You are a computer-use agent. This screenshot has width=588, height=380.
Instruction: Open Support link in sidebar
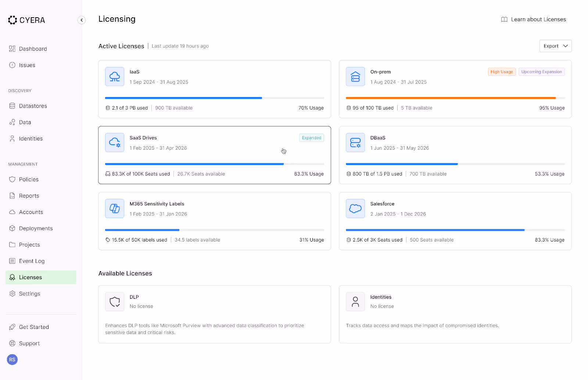point(41,343)
